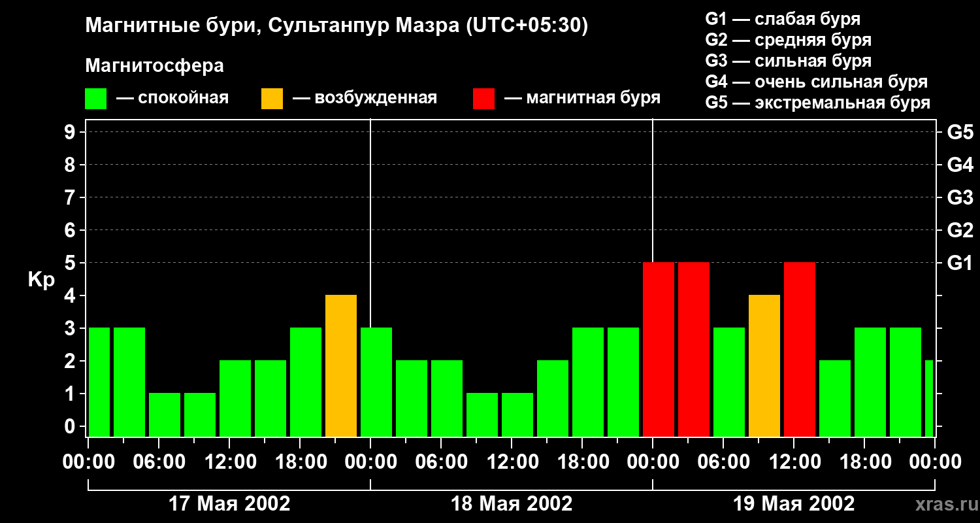Click the 'G4 — очень сильная буря' line

(817, 82)
